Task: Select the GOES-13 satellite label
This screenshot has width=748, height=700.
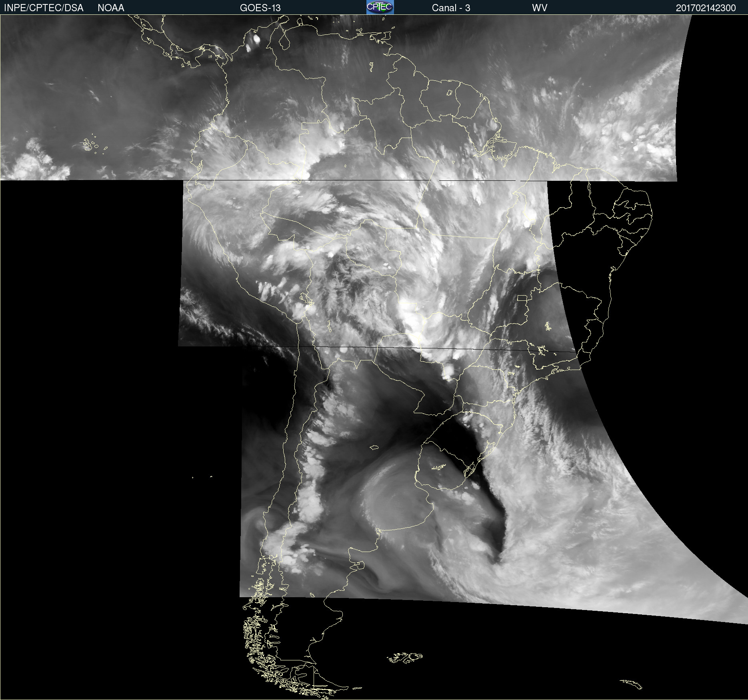Action: point(260,8)
